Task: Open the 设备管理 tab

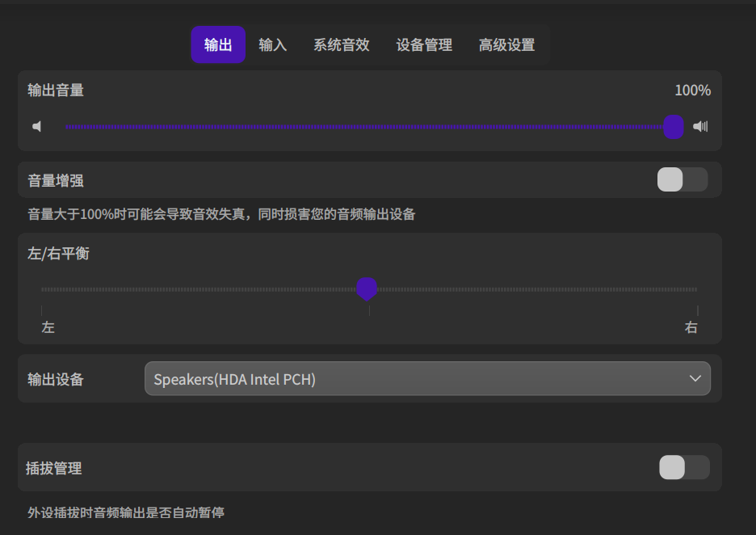Action: [x=424, y=44]
